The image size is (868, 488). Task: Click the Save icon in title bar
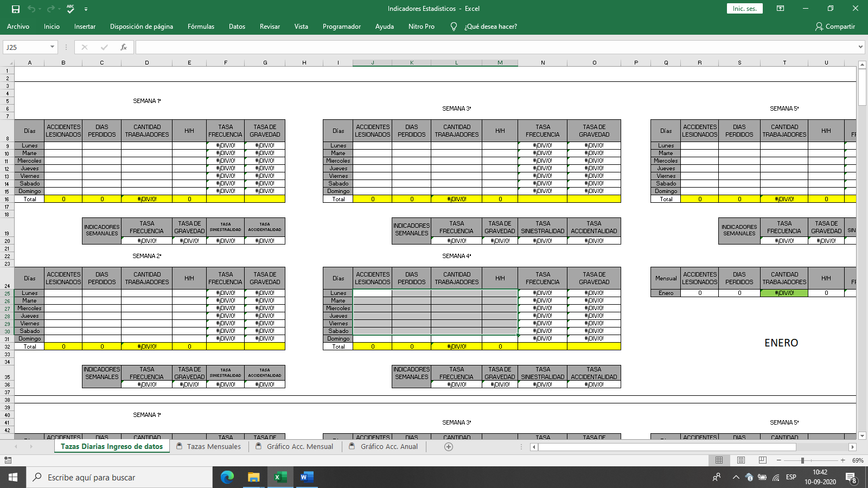pos(16,9)
